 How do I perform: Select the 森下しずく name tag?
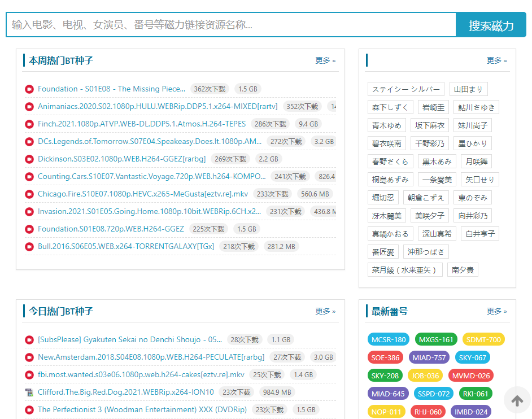390,107
